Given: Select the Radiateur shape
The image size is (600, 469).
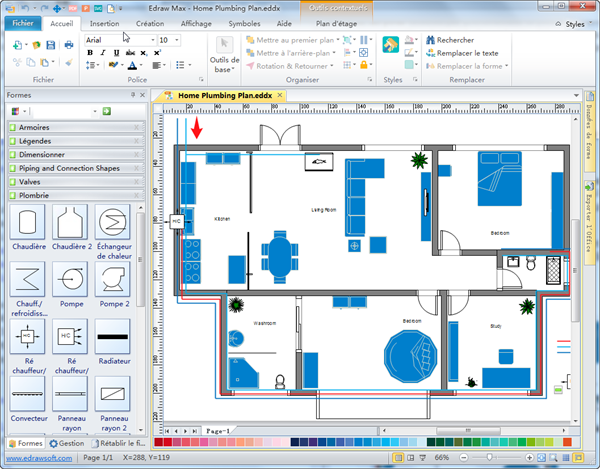Looking at the screenshot, I should (112, 337).
